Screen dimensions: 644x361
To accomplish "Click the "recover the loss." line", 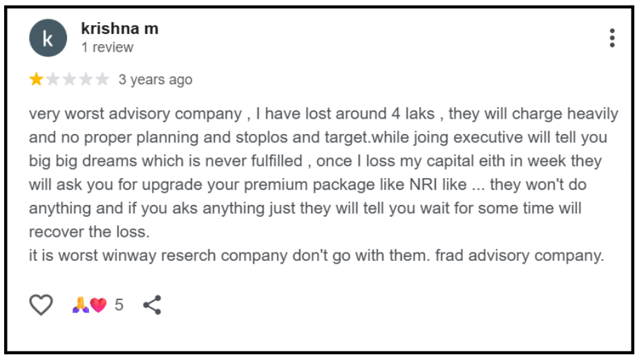I will coord(89,231).
